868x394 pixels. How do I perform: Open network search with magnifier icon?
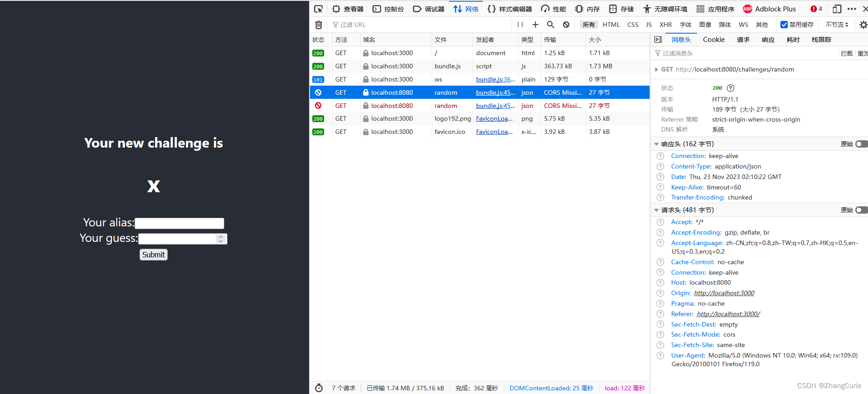551,25
